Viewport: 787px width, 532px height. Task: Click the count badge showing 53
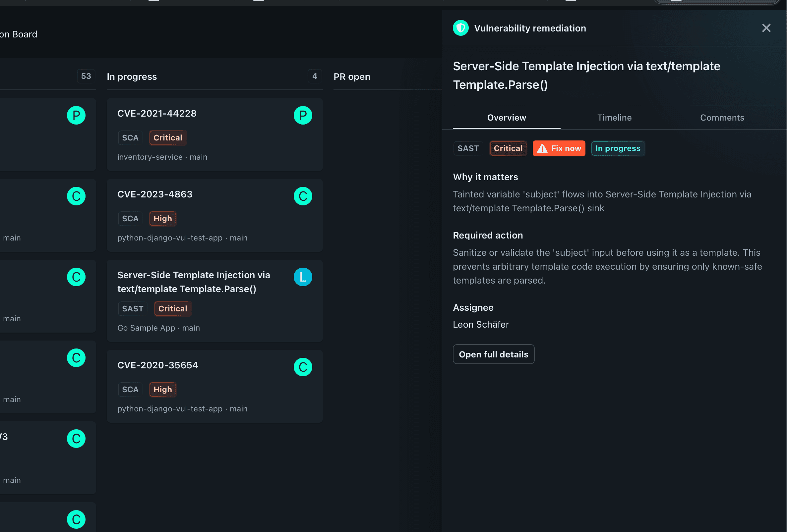pyautogui.click(x=86, y=76)
